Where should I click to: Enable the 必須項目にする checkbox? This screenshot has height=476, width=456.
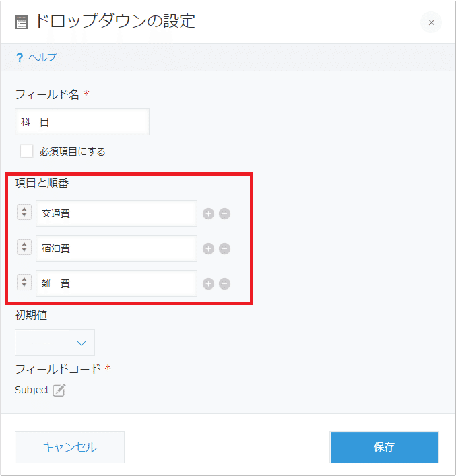tap(26, 151)
